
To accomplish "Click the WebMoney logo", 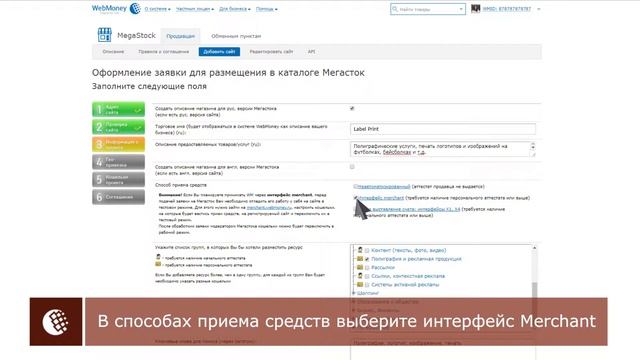I will [x=116, y=9].
